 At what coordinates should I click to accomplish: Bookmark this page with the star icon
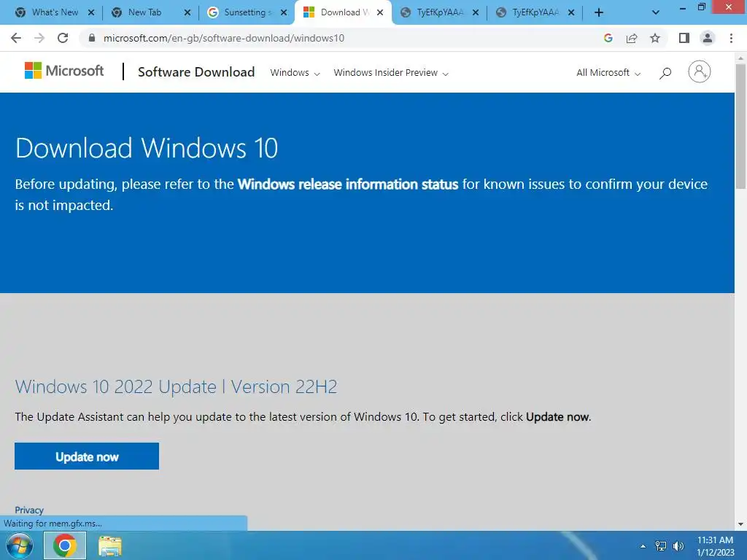[x=655, y=38]
